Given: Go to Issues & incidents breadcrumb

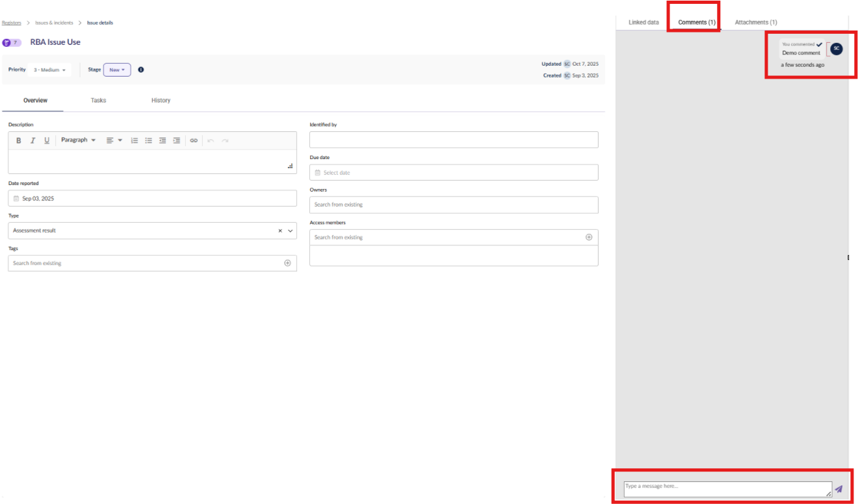Looking at the screenshot, I should (x=55, y=23).
